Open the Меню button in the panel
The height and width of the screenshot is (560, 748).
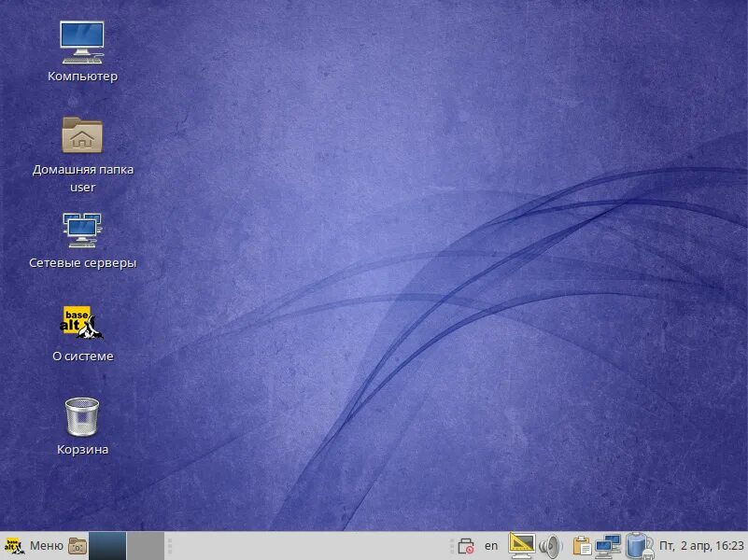pos(34,546)
